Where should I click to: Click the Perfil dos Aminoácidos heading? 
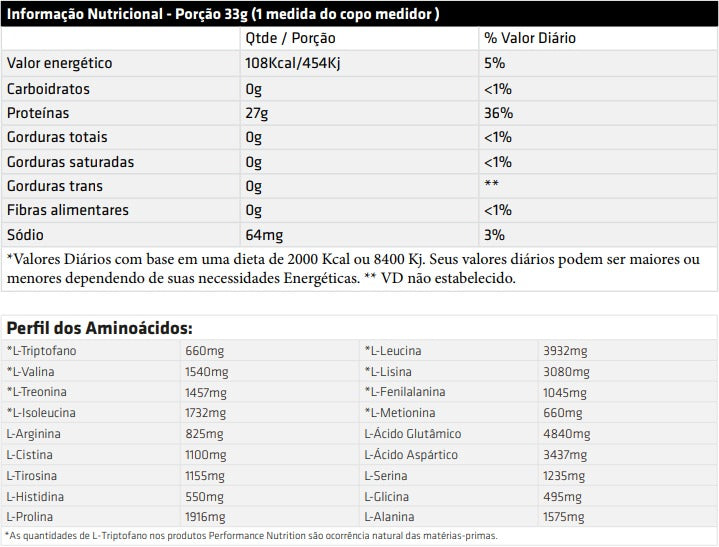(x=100, y=328)
